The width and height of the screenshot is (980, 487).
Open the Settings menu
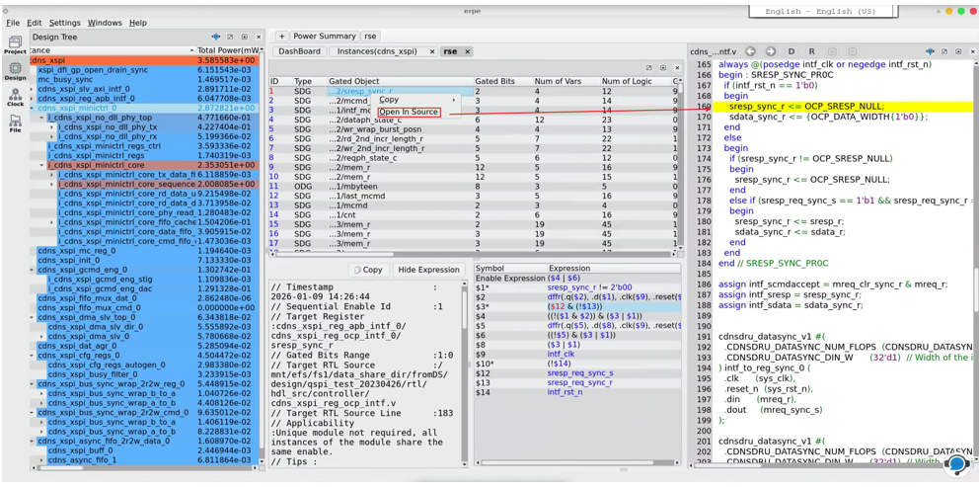[x=65, y=23]
